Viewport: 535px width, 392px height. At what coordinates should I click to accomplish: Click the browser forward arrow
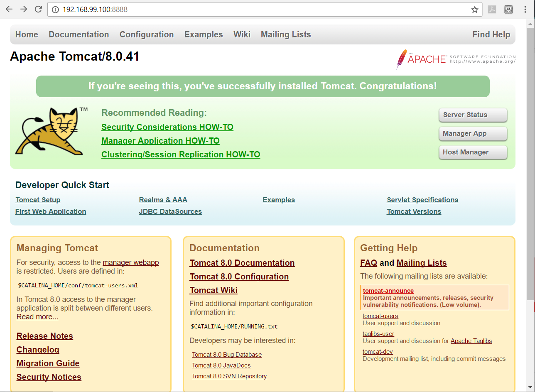[x=24, y=9]
